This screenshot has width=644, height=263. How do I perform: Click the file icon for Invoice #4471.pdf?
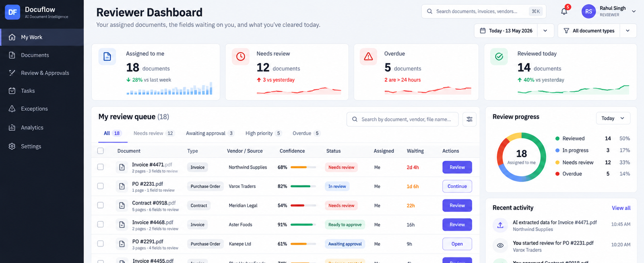[x=122, y=167]
